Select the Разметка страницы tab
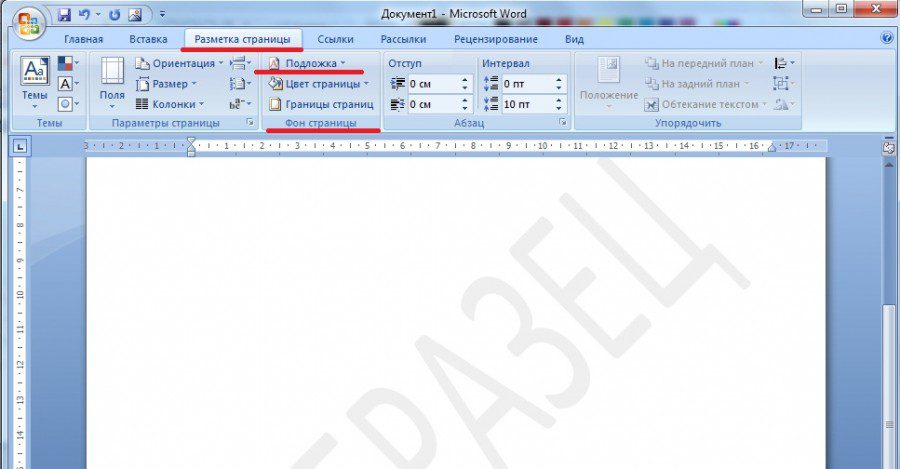The image size is (900, 469). 242,39
